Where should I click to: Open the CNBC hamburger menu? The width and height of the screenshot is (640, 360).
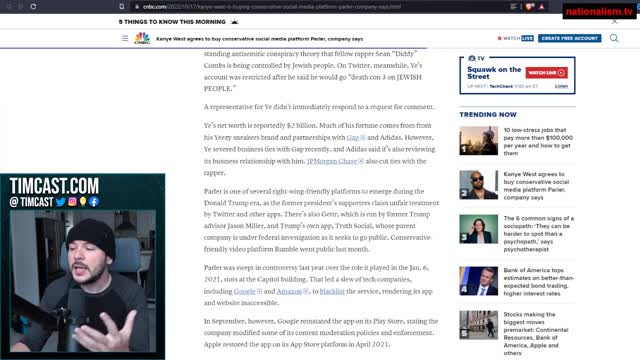(125, 38)
